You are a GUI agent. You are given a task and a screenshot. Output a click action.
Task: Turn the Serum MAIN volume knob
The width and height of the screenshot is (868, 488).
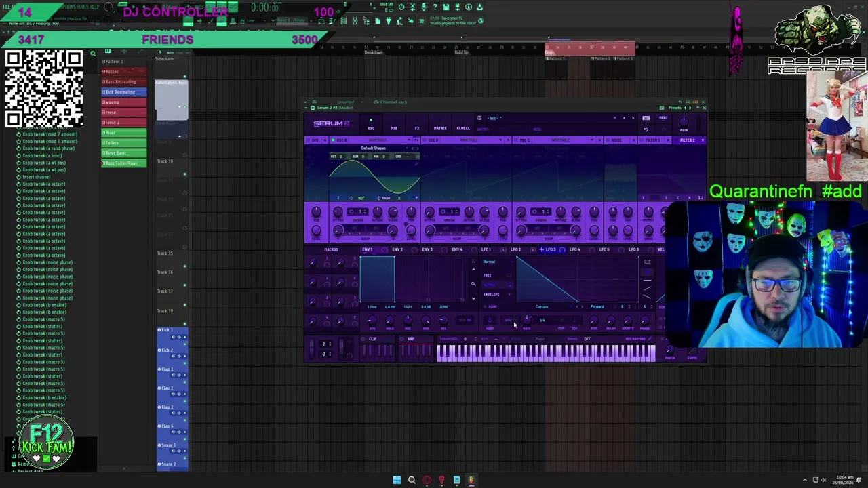[684, 121]
